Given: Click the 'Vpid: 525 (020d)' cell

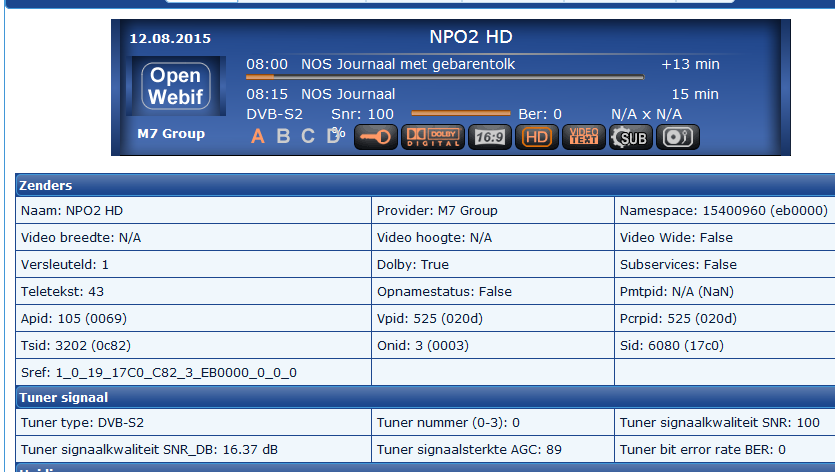Looking at the screenshot, I should tap(493, 319).
